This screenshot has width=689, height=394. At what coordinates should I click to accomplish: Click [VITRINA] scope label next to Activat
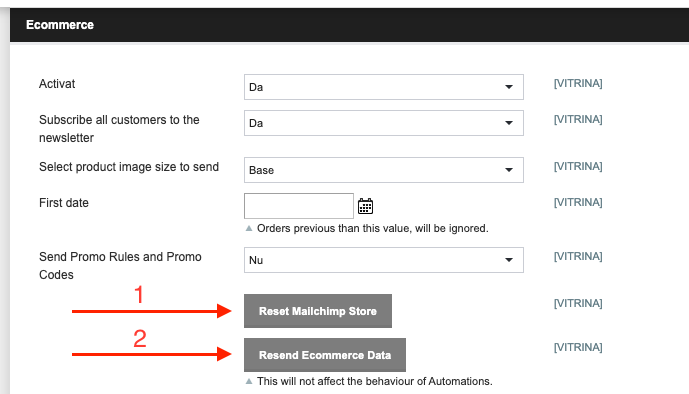click(x=578, y=83)
